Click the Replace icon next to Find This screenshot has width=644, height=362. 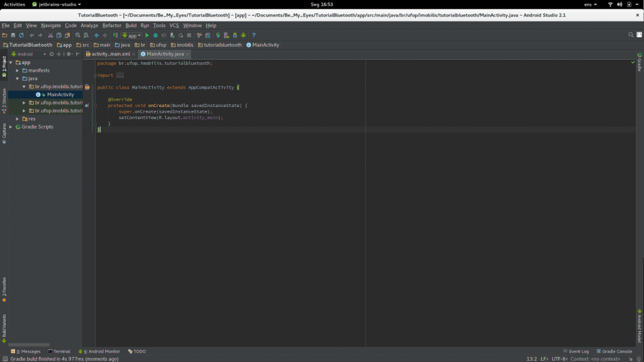(86, 35)
